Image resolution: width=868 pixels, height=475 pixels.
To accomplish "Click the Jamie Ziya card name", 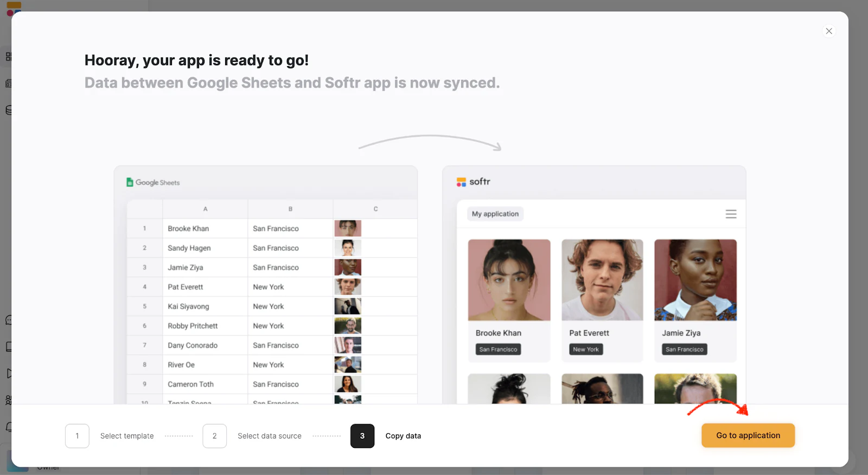I will (x=681, y=333).
